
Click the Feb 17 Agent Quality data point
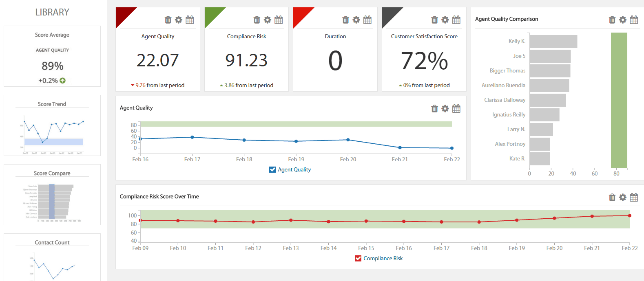pos(192,137)
